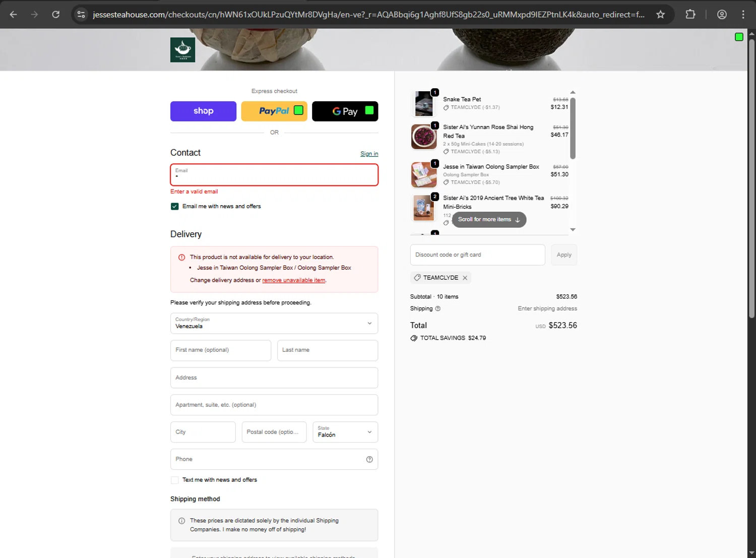This screenshot has height=558, width=756.
Task: Click the total savings tag icon
Action: (x=414, y=338)
